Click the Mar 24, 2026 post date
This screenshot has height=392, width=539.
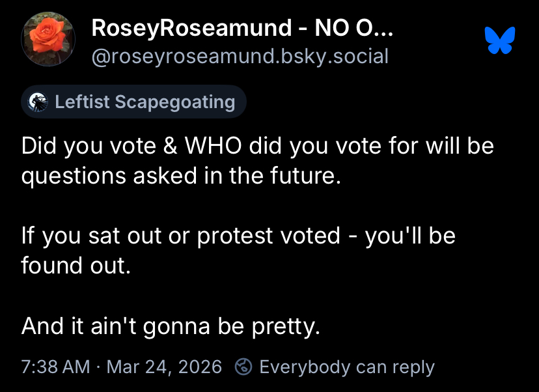point(164,367)
